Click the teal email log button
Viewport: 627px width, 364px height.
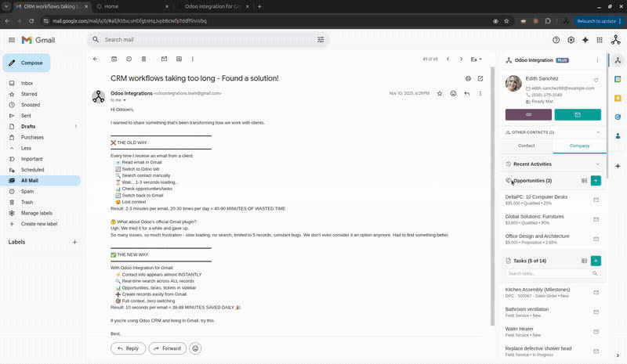click(x=578, y=114)
